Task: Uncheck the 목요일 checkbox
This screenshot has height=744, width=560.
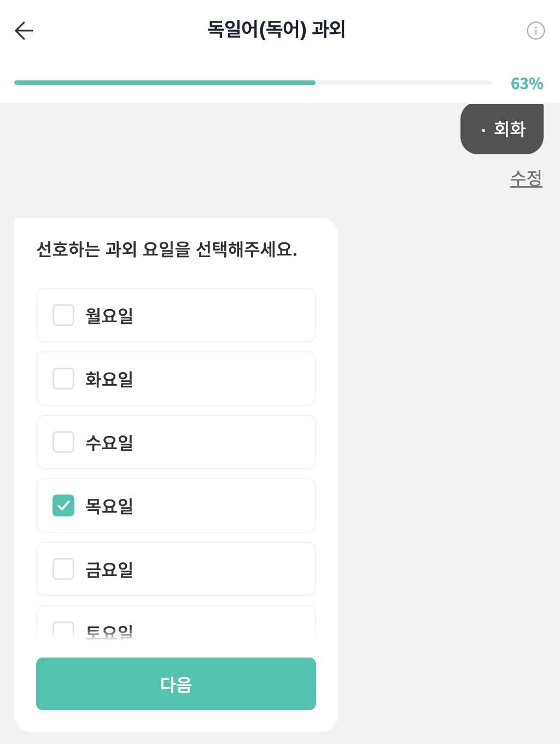Action: tap(63, 506)
